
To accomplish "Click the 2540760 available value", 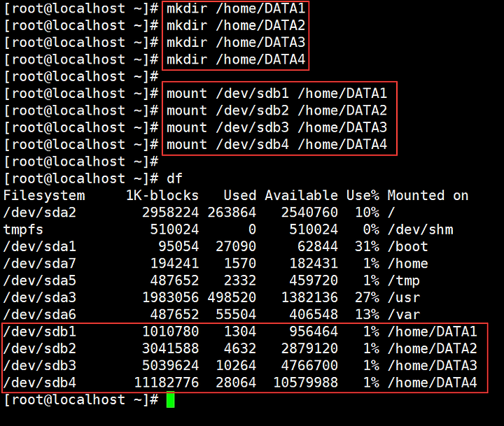I will click(309, 213).
